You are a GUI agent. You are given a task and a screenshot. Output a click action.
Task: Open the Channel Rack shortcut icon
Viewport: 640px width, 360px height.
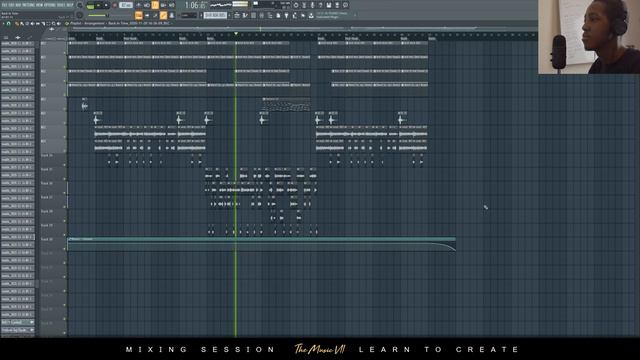tap(155, 15)
